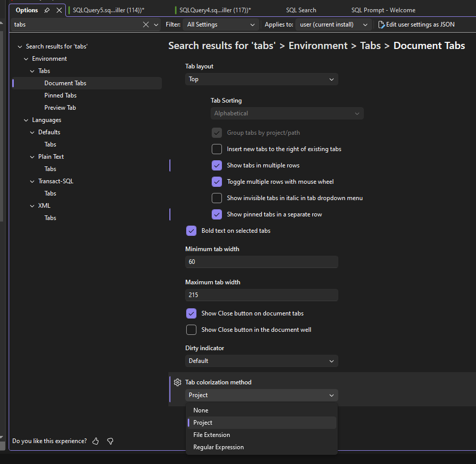The image size is (476, 464).
Task: Enable Show Close button in document well
Action: pyautogui.click(x=191, y=330)
